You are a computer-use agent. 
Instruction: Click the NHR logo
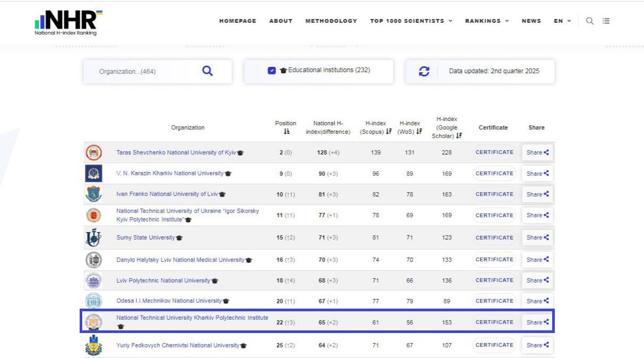pos(68,23)
